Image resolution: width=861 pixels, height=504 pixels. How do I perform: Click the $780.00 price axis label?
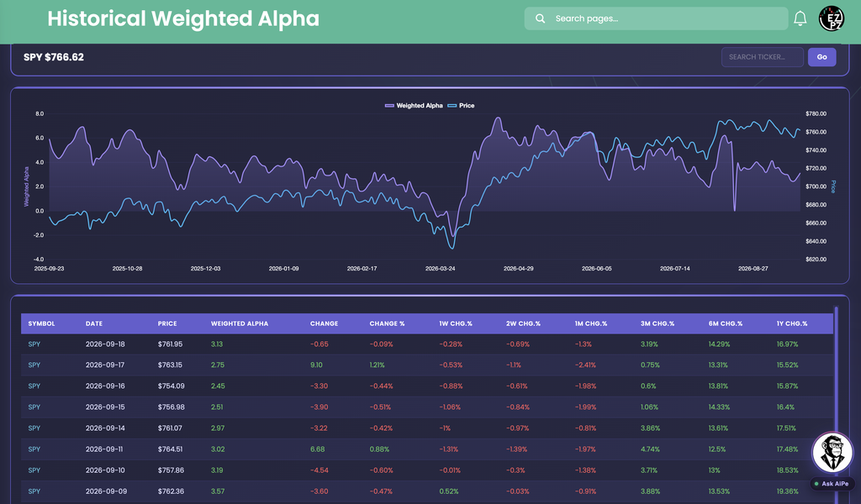tap(816, 114)
